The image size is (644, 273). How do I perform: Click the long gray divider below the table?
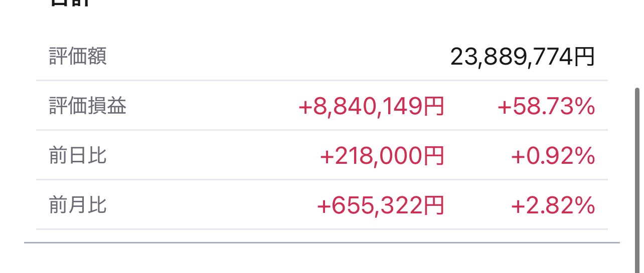[x=321, y=242]
